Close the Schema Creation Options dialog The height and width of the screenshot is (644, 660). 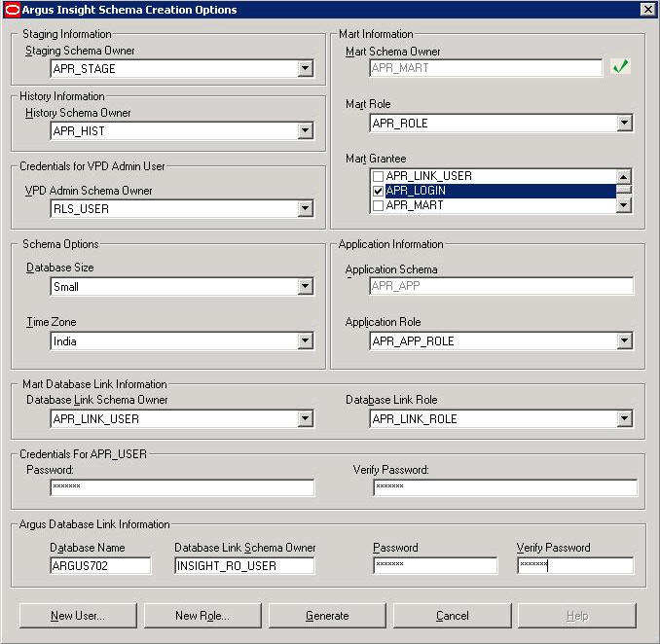(647, 10)
